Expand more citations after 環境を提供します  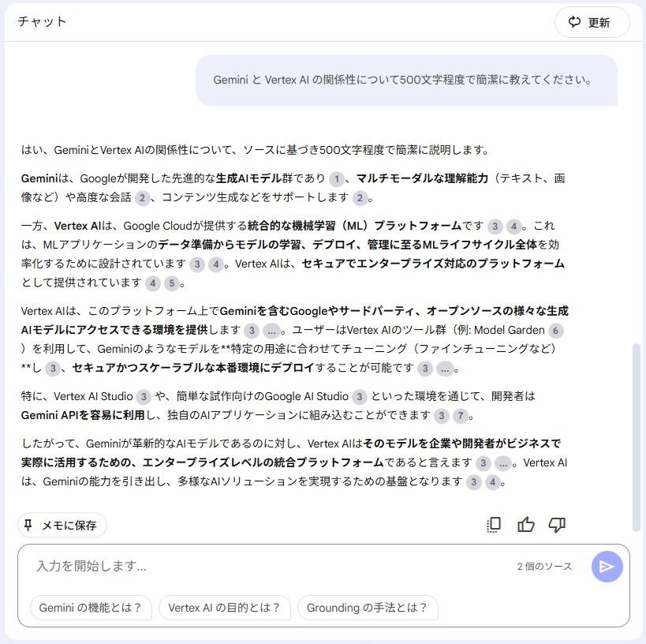[271, 331]
